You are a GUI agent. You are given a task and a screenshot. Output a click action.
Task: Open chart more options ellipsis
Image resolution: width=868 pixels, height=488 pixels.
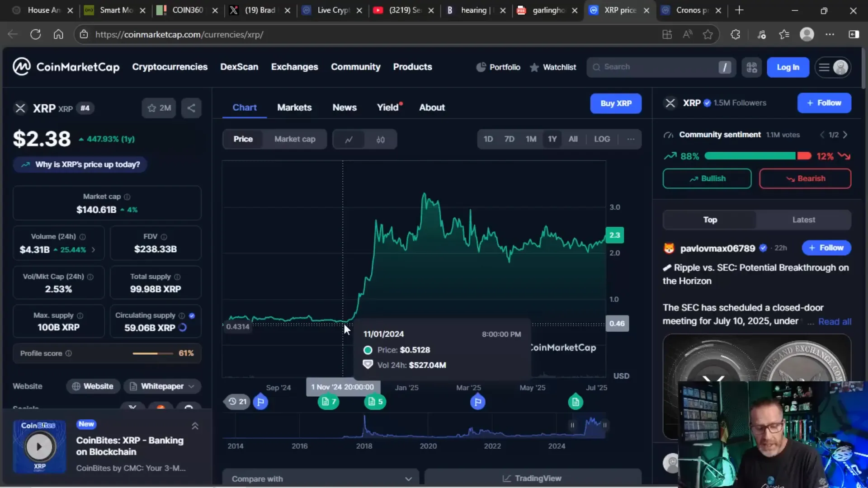coord(631,139)
